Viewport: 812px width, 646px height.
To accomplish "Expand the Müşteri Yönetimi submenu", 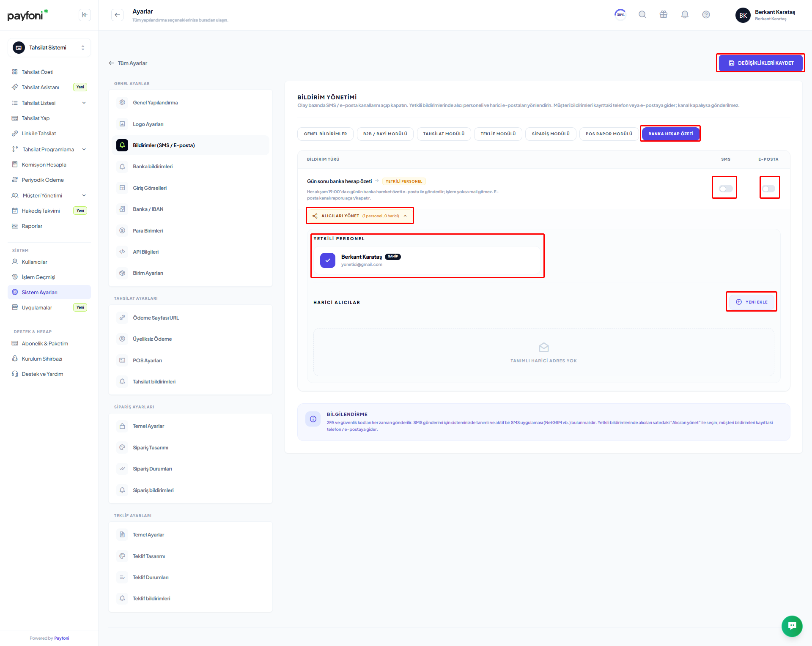I will coord(84,195).
